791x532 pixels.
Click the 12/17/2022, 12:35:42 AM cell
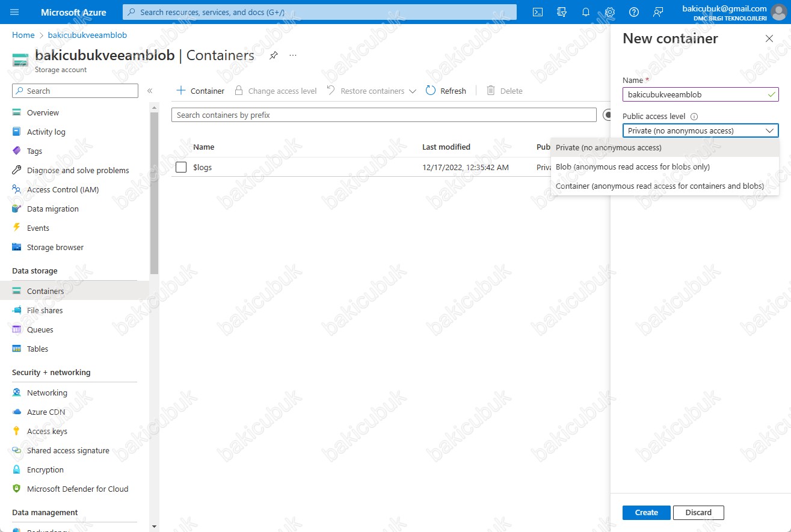coord(466,167)
